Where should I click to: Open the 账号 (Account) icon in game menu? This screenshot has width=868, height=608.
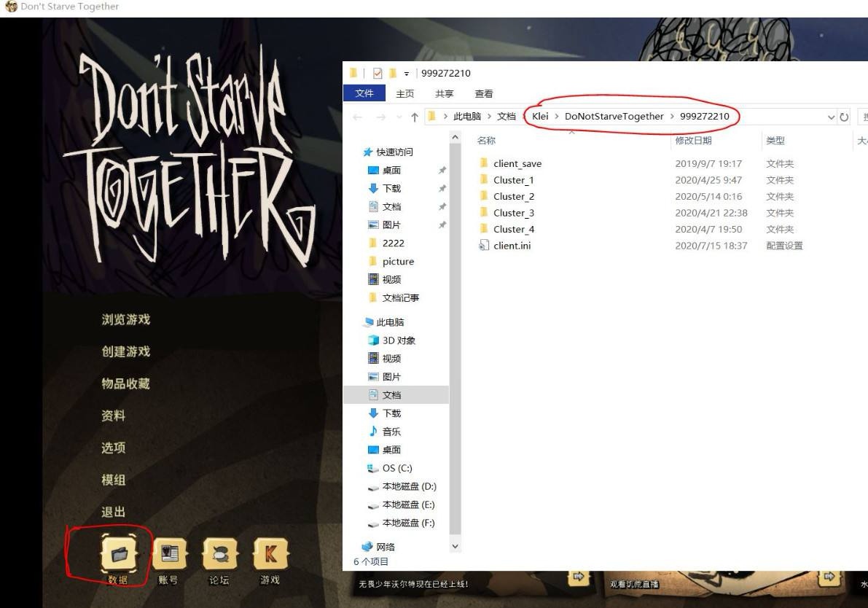tap(169, 553)
